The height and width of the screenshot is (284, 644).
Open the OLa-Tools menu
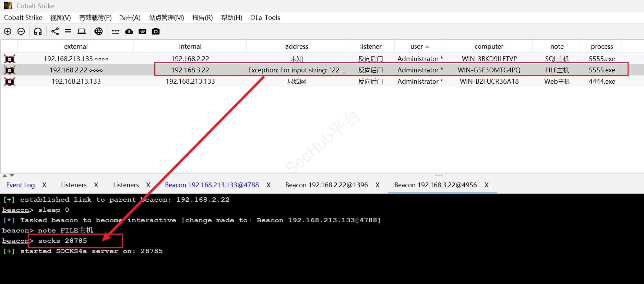265,17
